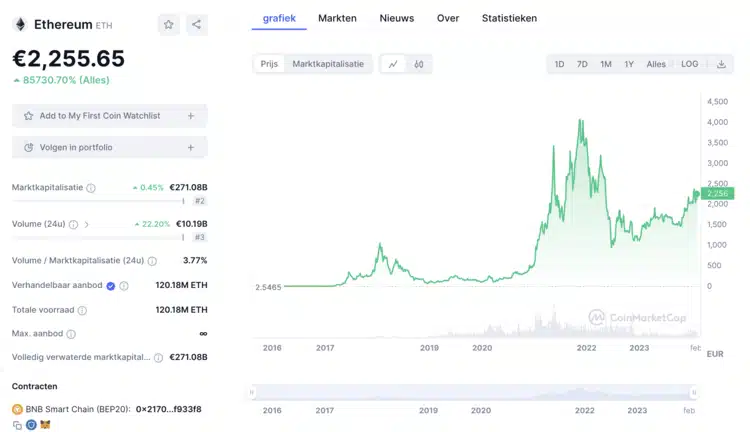750x432 pixels.
Task: Click the #2 market cap rank badge
Action: (x=199, y=201)
